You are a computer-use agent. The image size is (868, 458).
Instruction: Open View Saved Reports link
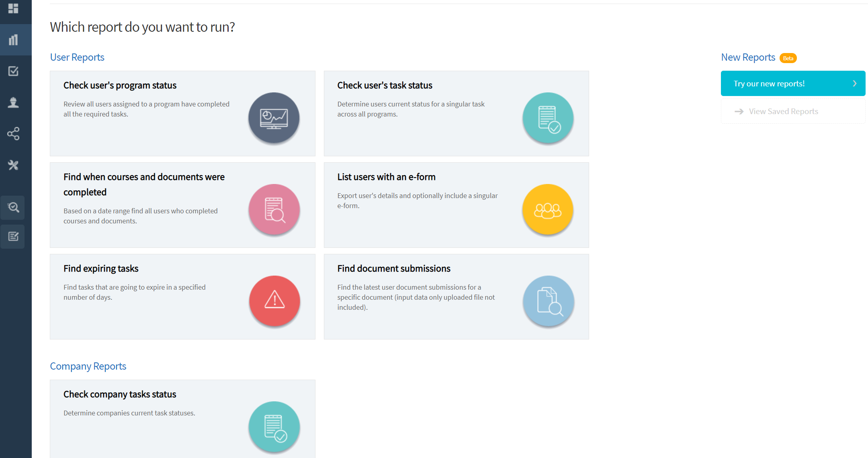(783, 112)
